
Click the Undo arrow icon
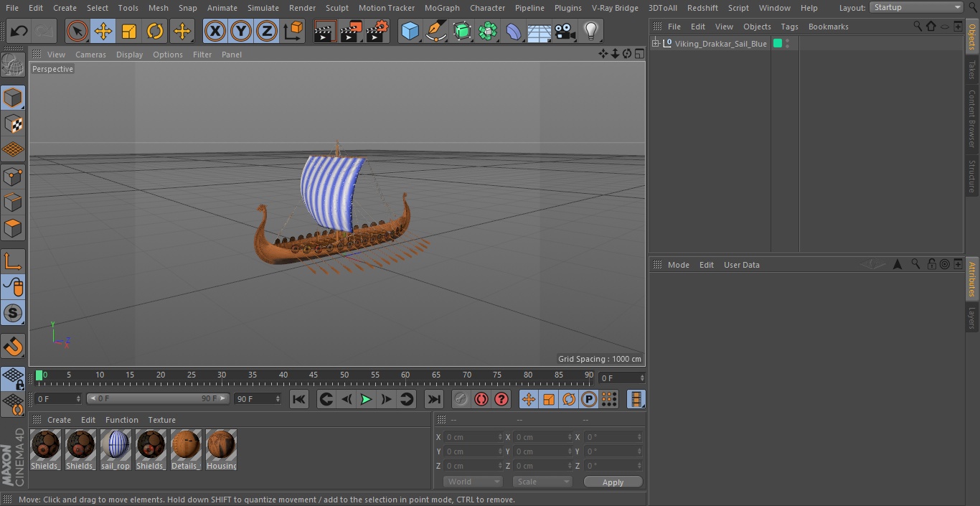point(19,31)
